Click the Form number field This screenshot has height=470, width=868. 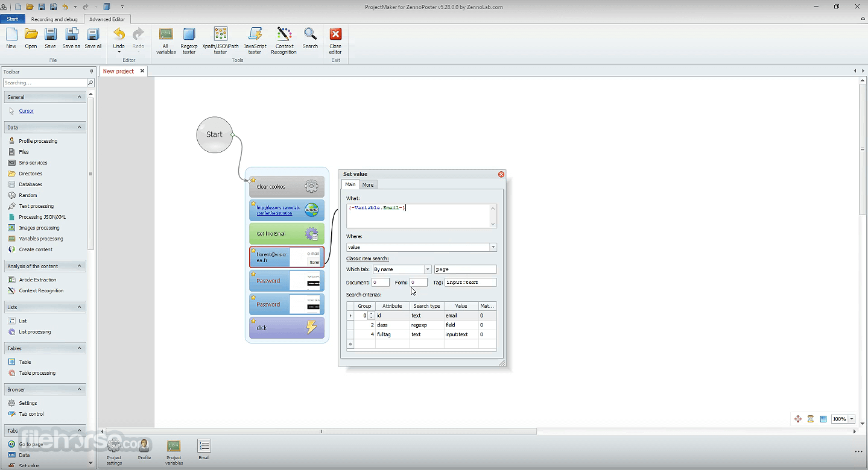click(419, 282)
